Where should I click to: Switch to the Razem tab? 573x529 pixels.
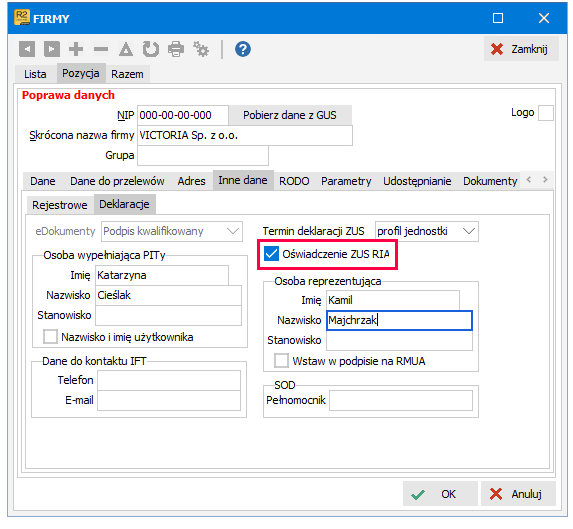coord(127,74)
